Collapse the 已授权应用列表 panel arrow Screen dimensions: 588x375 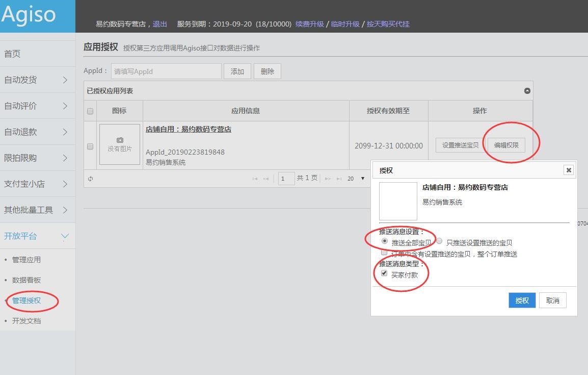point(527,91)
